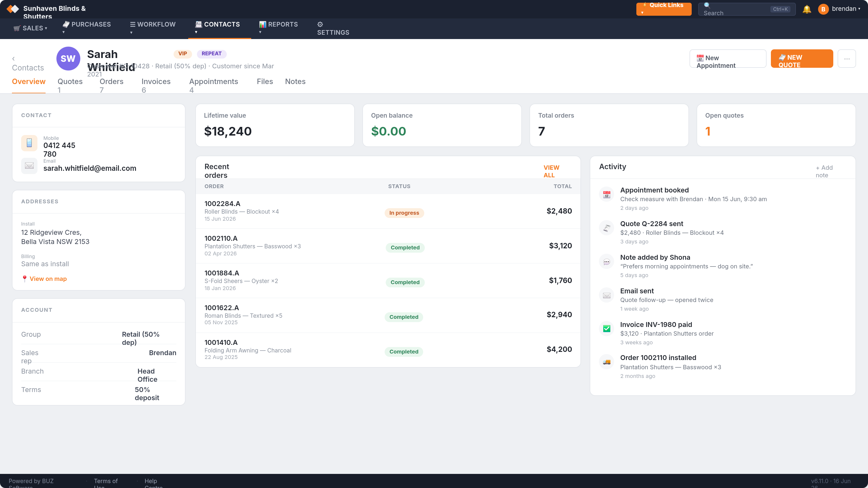Click the mobile number 0412 445 780
The width and height of the screenshot is (868, 488).
(59, 150)
